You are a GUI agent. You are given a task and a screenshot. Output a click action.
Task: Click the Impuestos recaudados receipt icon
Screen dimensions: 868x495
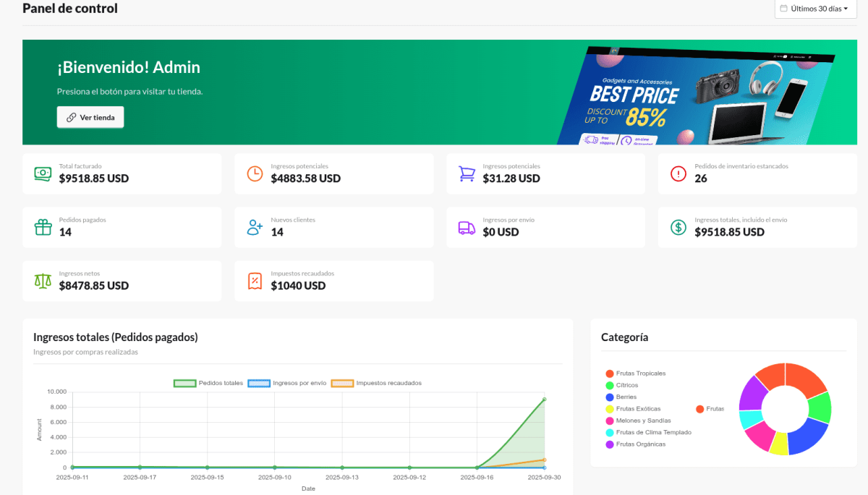[x=255, y=280]
